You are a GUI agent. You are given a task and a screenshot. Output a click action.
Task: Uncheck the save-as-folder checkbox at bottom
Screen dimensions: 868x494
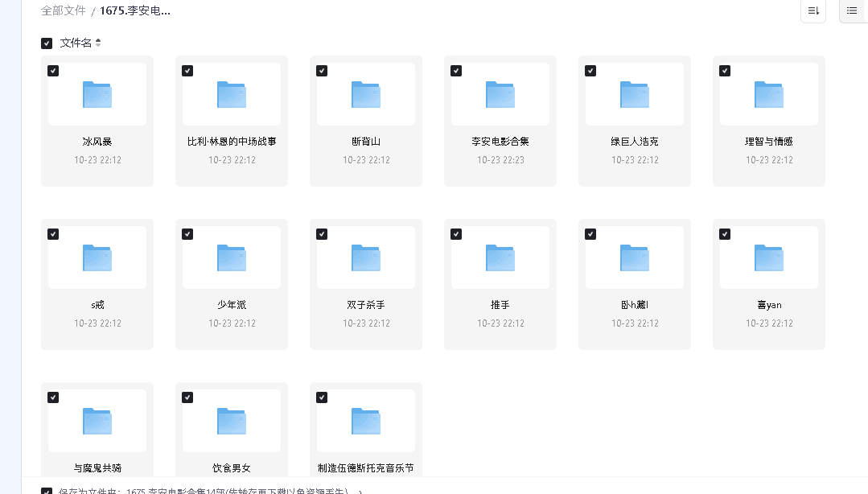click(x=47, y=488)
